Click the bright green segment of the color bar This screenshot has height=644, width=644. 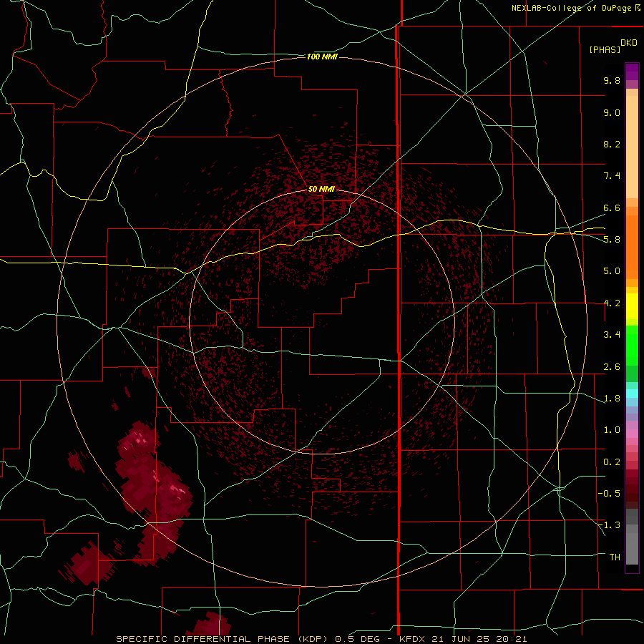[632, 346]
